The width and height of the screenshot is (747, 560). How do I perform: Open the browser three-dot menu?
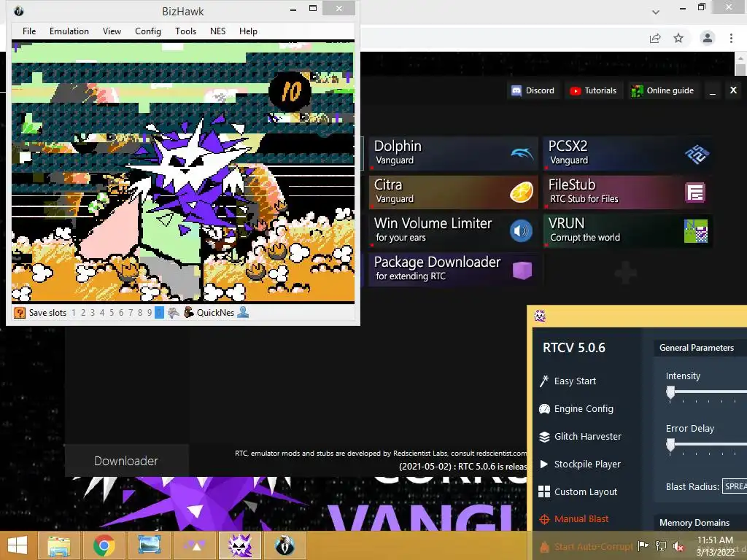(731, 38)
